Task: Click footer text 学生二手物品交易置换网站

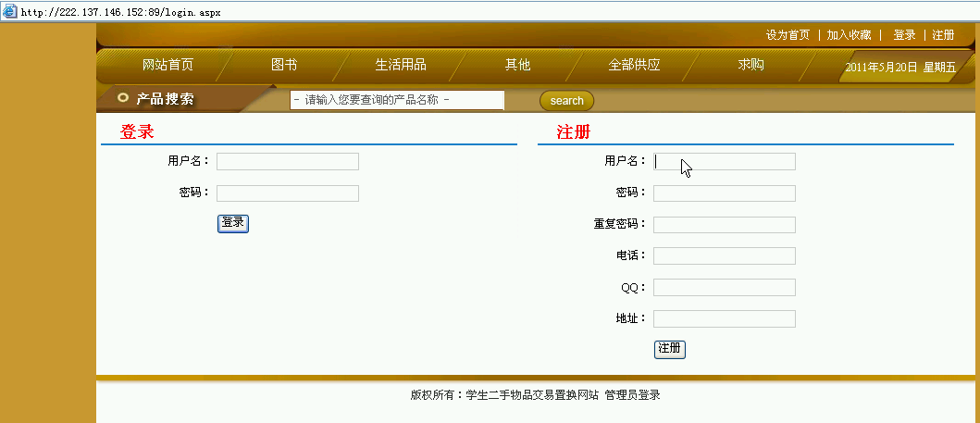Action: 532,395
